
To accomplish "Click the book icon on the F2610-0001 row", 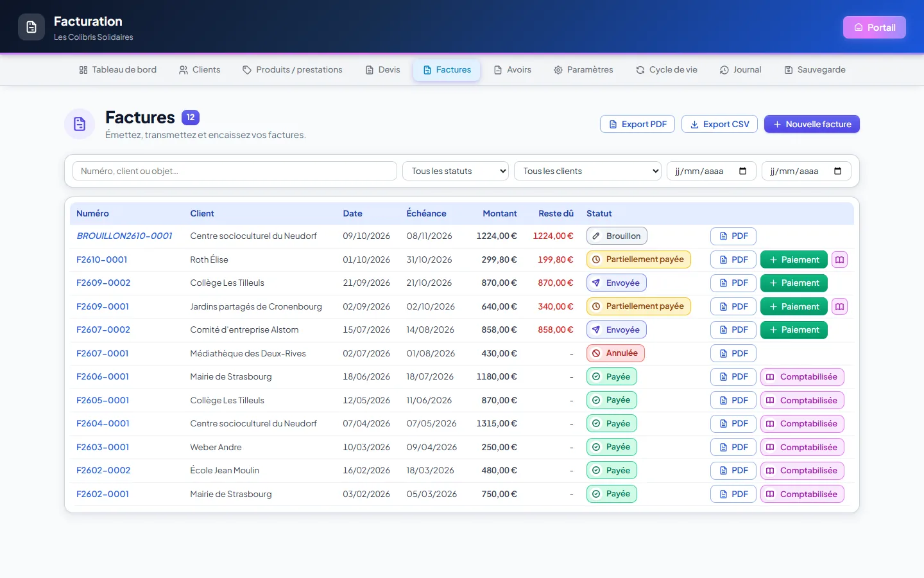I will (839, 259).
